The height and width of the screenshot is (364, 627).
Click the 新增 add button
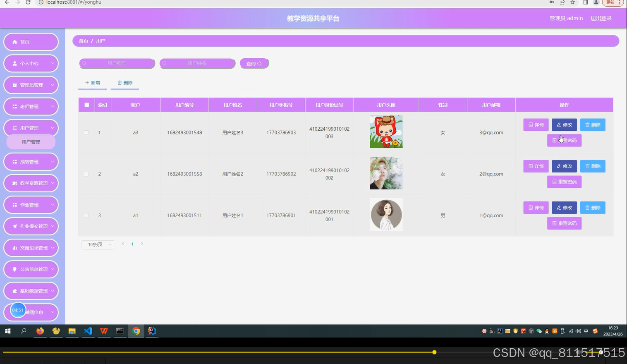point(93,83)
